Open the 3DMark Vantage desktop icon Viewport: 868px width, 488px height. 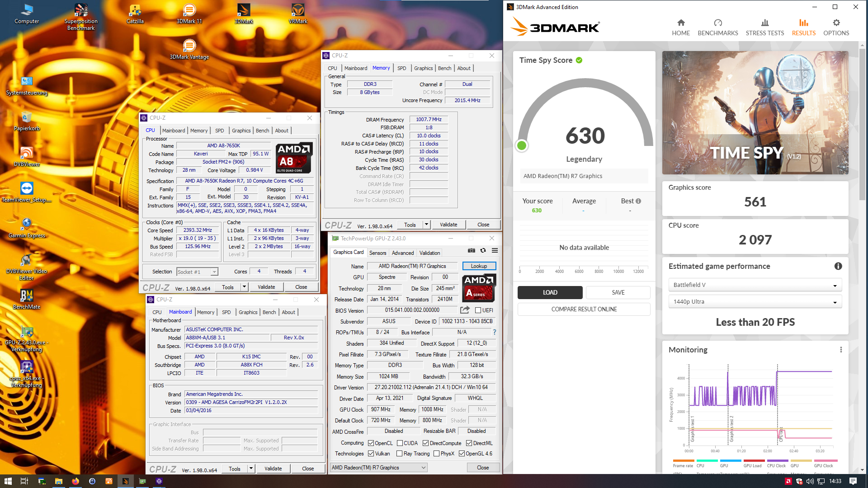[189, 49]
